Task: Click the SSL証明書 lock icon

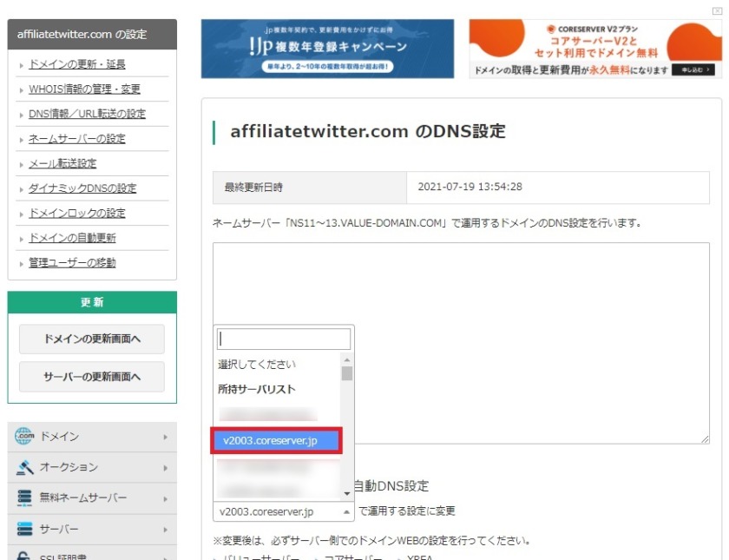Action: [23, 556]
